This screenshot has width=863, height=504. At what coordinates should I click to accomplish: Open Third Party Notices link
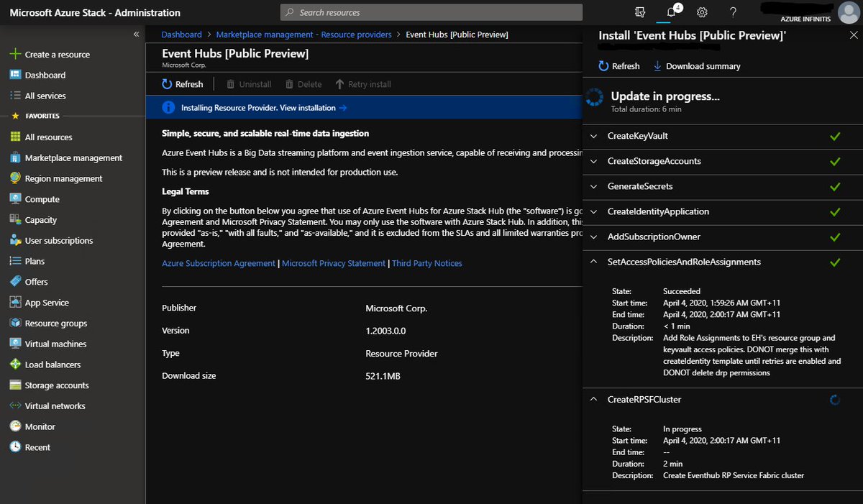pyautogui.click(x=427, y=263)
